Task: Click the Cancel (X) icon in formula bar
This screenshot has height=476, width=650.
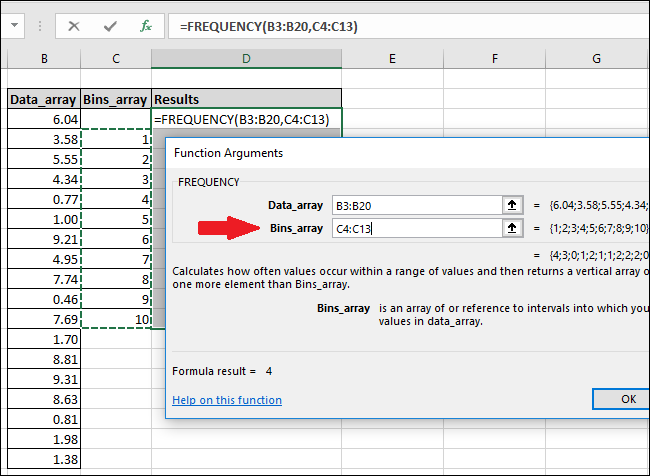Action: pos(73,26)
